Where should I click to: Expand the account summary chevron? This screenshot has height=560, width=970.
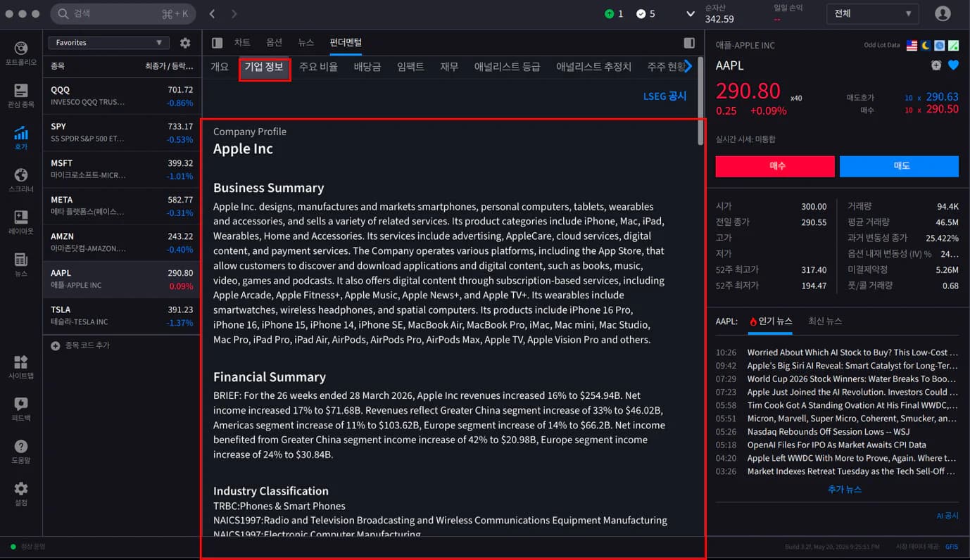(691, 14)
